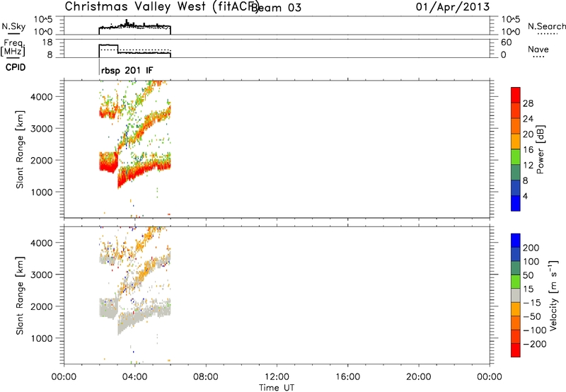
Task: Click the blue top of the Velocity colorbar
Action: click(x=516, y=241)
